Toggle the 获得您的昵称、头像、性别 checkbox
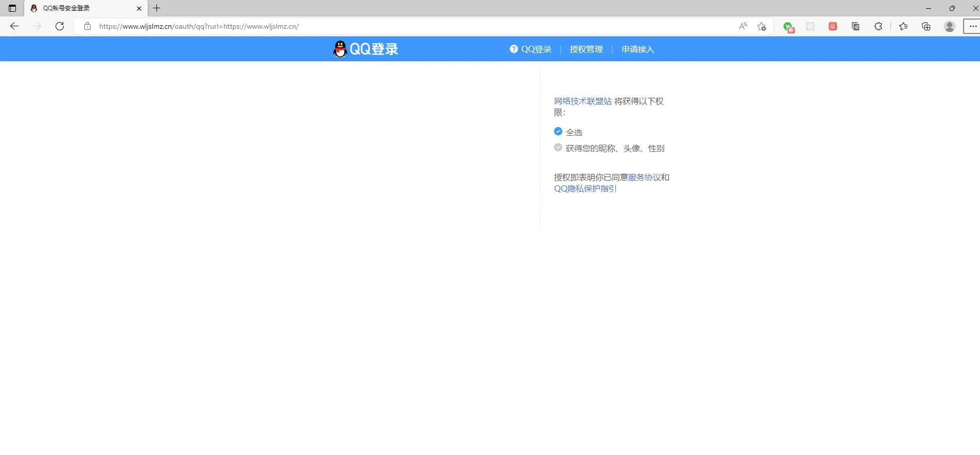The image size is (980, 455). click(558, 147)
